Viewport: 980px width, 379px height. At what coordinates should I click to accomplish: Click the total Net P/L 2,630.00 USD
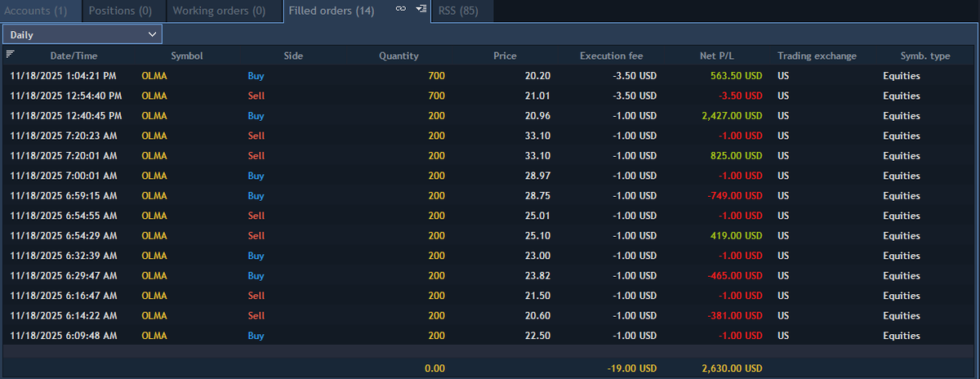732,368
